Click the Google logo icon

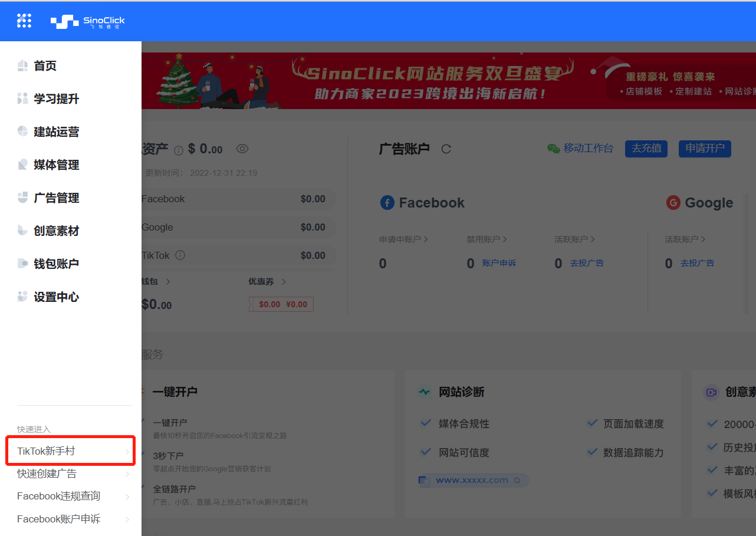(x=673, y=203)
